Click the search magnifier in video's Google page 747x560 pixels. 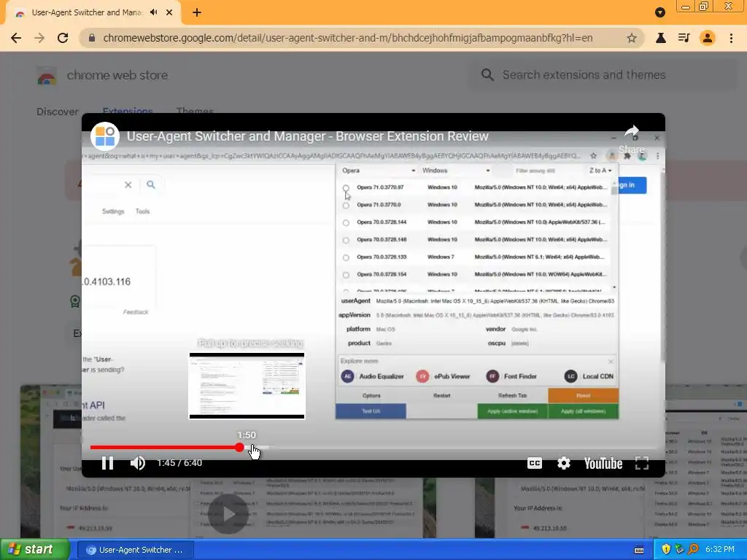coord(151,184)
